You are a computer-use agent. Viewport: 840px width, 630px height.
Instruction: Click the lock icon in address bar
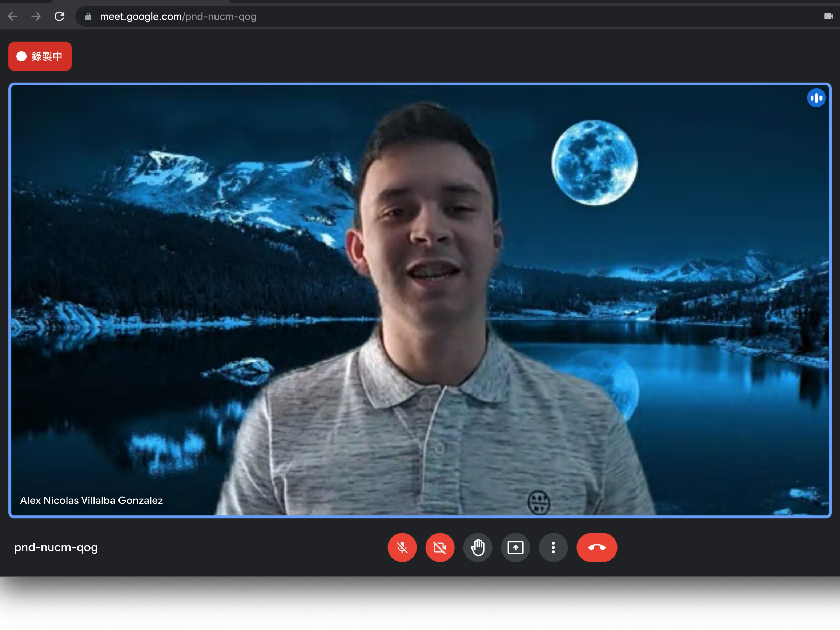coord(88,17)
